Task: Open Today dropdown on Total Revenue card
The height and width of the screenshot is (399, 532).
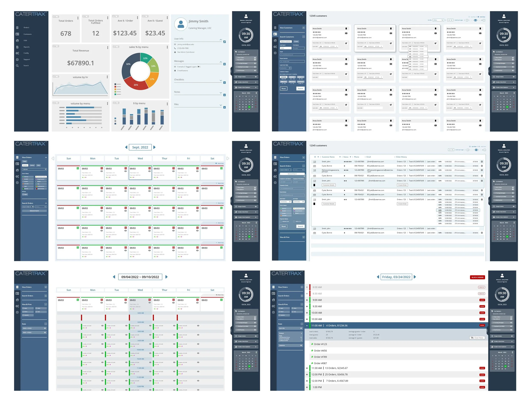Action: coord(56,46)
